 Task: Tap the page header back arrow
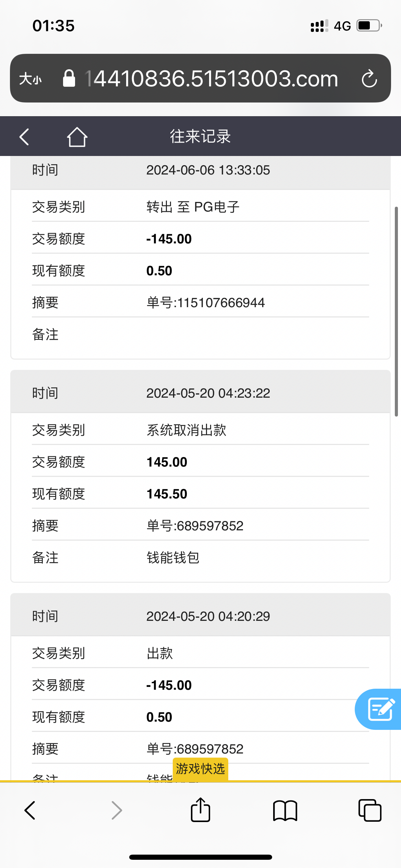24,137
